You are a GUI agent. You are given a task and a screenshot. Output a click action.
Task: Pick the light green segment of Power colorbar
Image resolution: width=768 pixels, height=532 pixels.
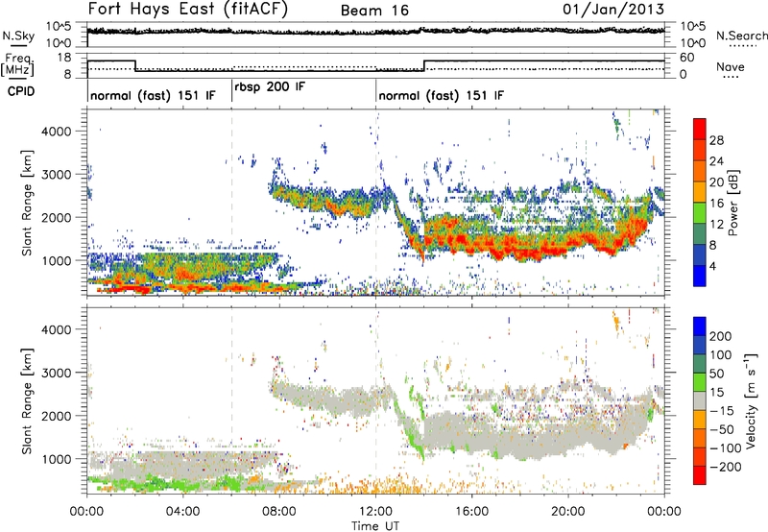[700, 213]
